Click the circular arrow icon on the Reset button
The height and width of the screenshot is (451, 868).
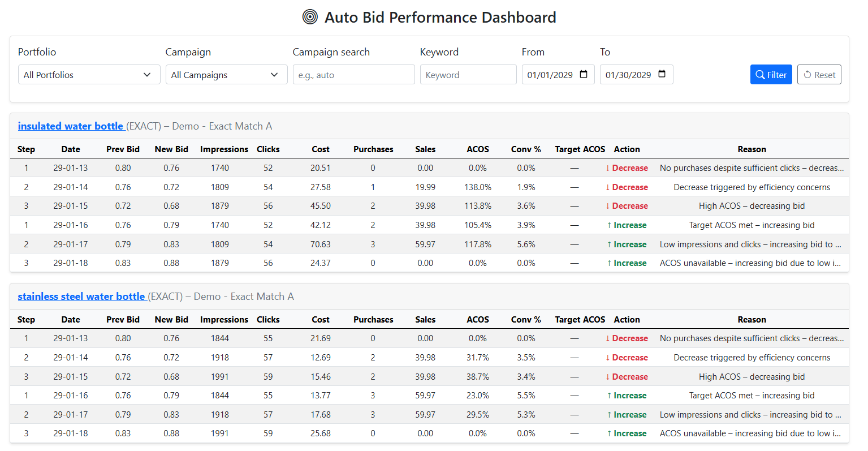point(807,75)
